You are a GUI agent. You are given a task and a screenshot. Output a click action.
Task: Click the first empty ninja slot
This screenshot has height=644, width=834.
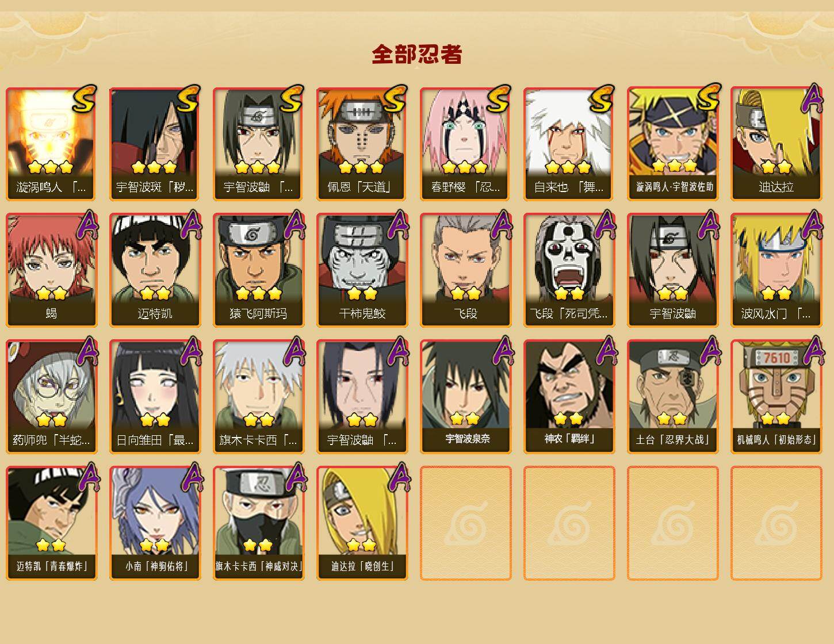coord(465,523)
